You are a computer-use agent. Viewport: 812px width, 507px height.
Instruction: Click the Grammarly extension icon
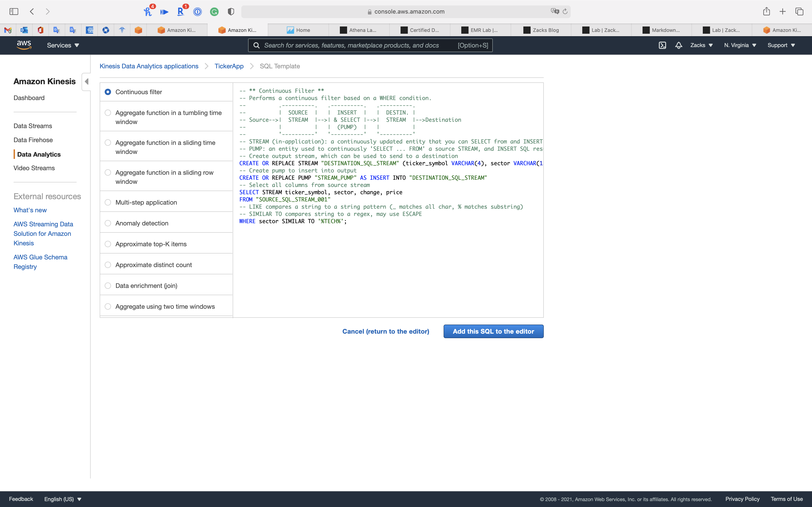pos(214,12)
